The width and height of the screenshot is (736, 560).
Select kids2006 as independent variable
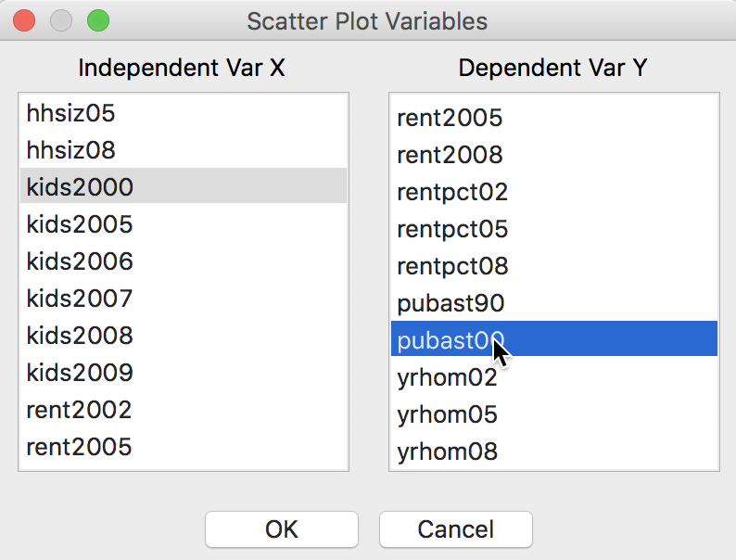(x=183, y=261)
